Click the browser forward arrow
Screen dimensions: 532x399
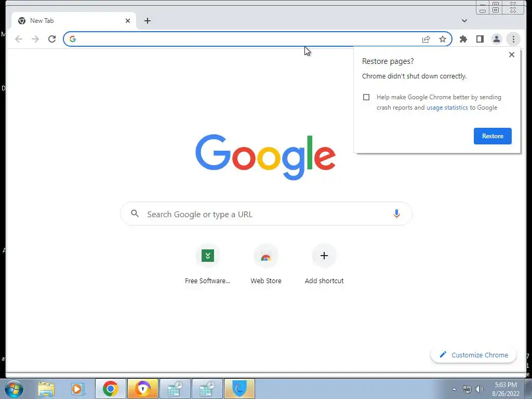click(35, 39)
